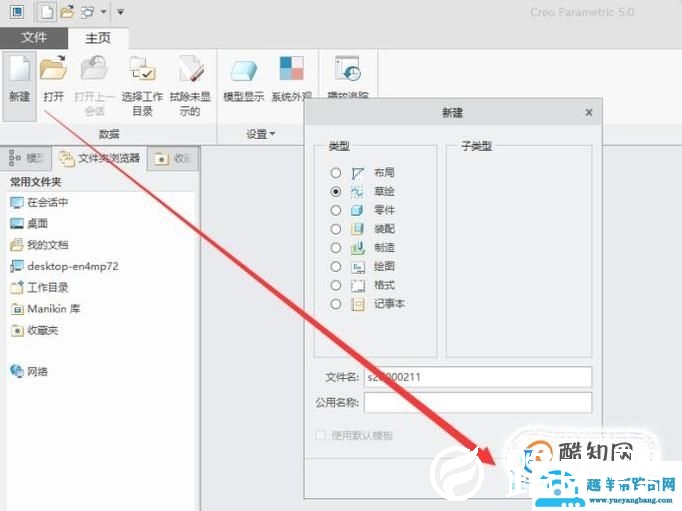Click the Manufacturing (制造) type icon

pyautogui.click(x=358, y=248)
